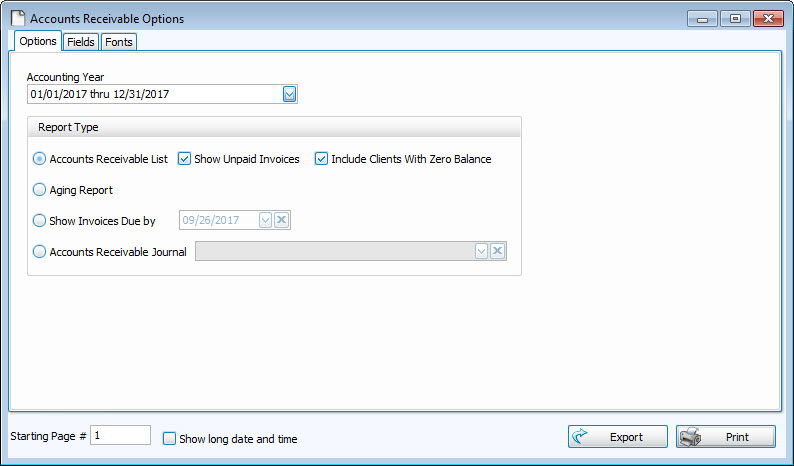Click the printer icon on Print
The height and width of the screenshot is (466, 794).
pyautogui.click(x=691, y=437)
